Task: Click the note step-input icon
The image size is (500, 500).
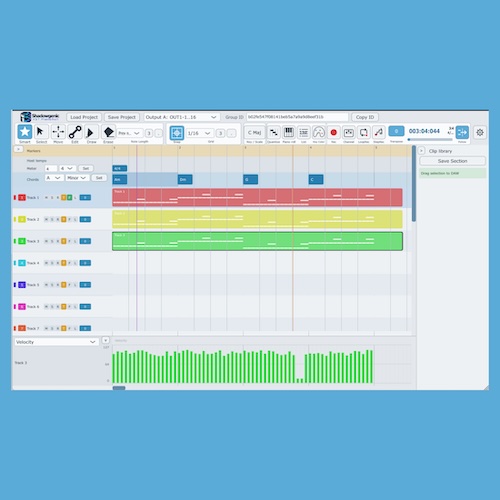Action: coord(379,133)
